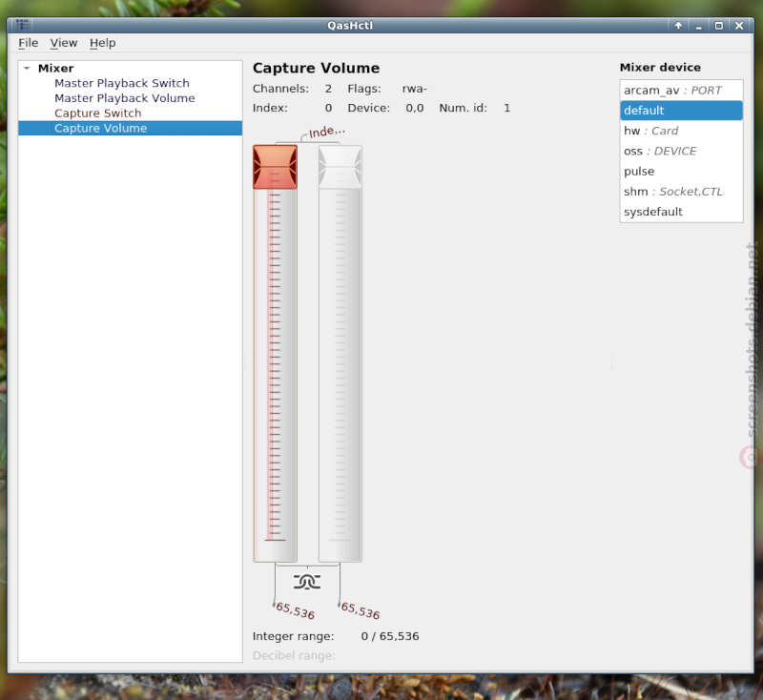This screenshot has width=763, height=700.
Task: Click the splitter handle left of sliders
Action: (x=245, y=361)
